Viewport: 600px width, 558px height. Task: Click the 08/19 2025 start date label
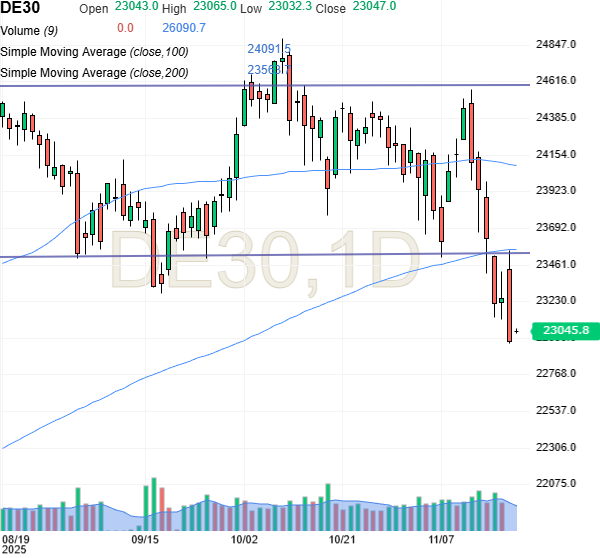pyautogui.click(x=15, y=544)
